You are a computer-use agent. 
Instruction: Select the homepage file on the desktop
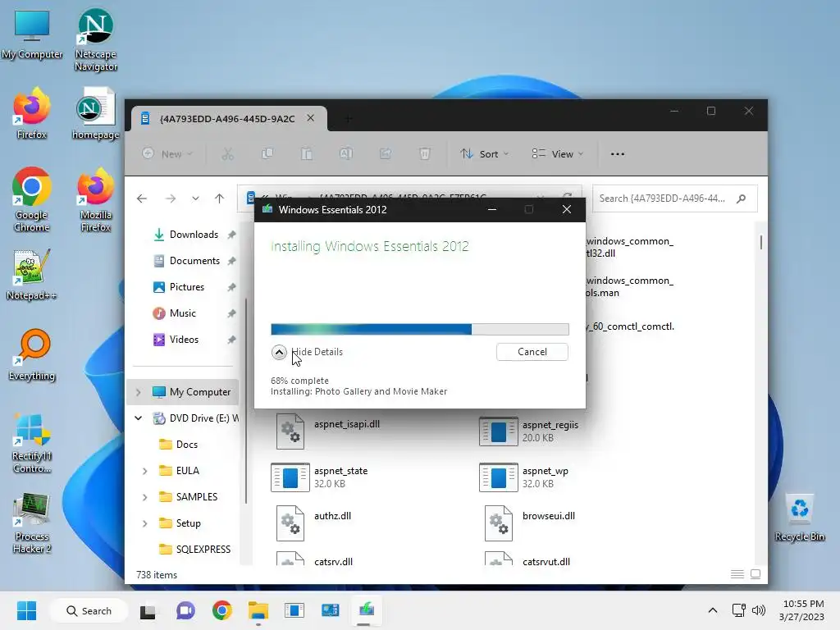(x=95, y=114)
